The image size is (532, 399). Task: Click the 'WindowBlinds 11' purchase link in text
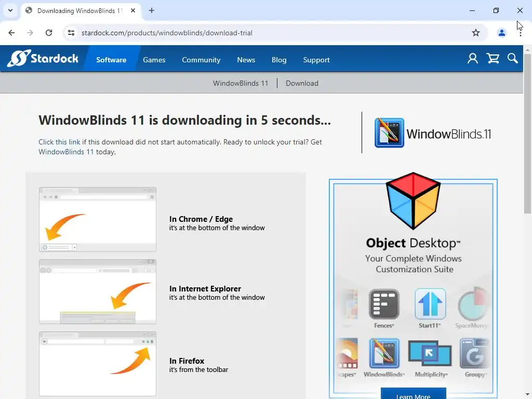66,152
